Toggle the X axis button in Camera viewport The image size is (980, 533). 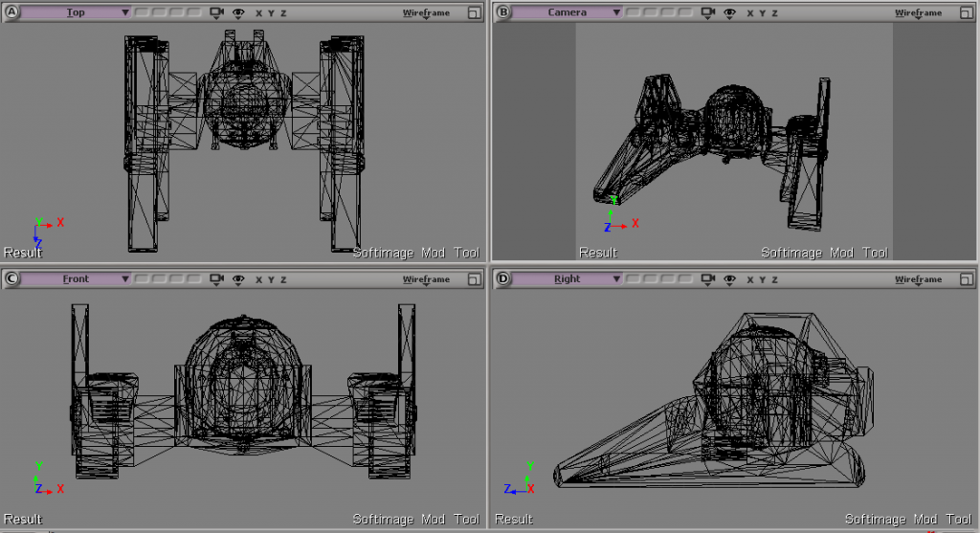click(x=750, y=13)
